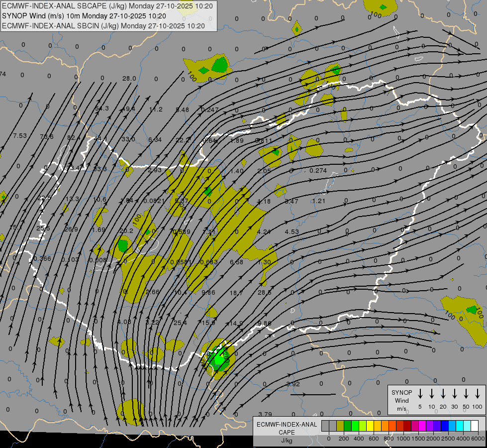
Task: Click the map value 2.93
Action: point(155,170)
